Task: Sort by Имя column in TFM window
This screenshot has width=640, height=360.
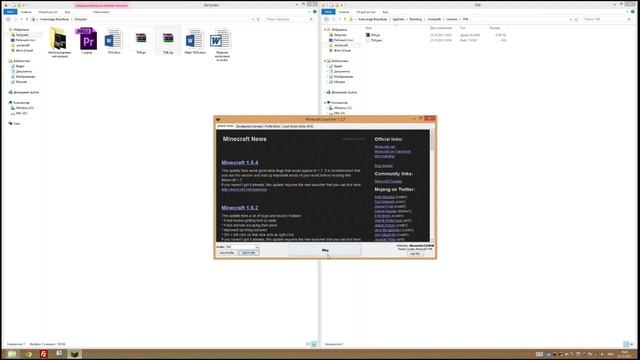Action: (x=368, y=28)
